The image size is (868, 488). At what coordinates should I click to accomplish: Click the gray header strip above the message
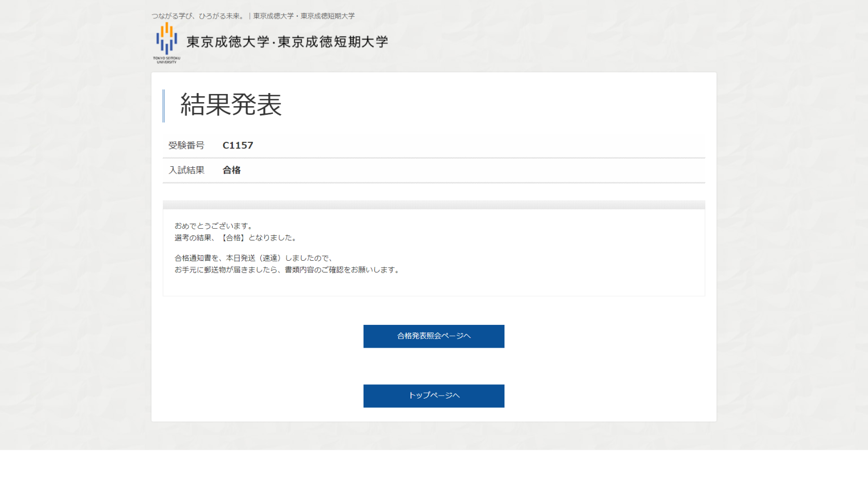[434, 205]
